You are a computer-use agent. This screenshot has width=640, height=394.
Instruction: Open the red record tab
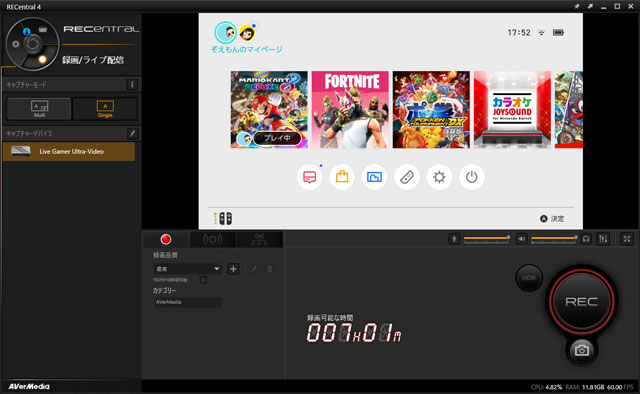point(166,239)
